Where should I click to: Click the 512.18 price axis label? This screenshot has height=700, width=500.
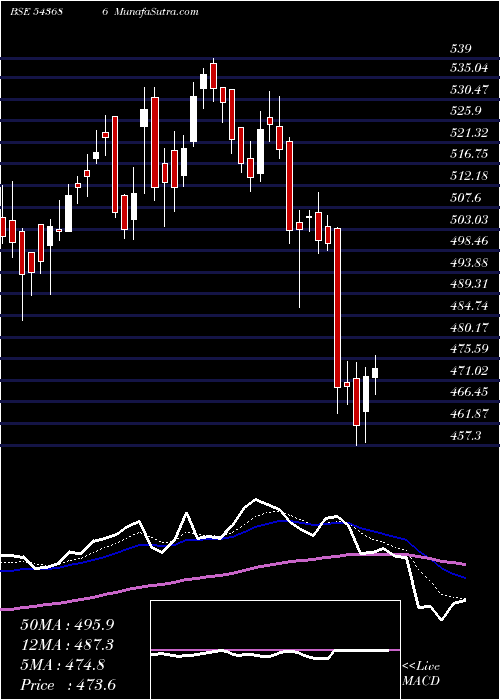coord(470,176)
